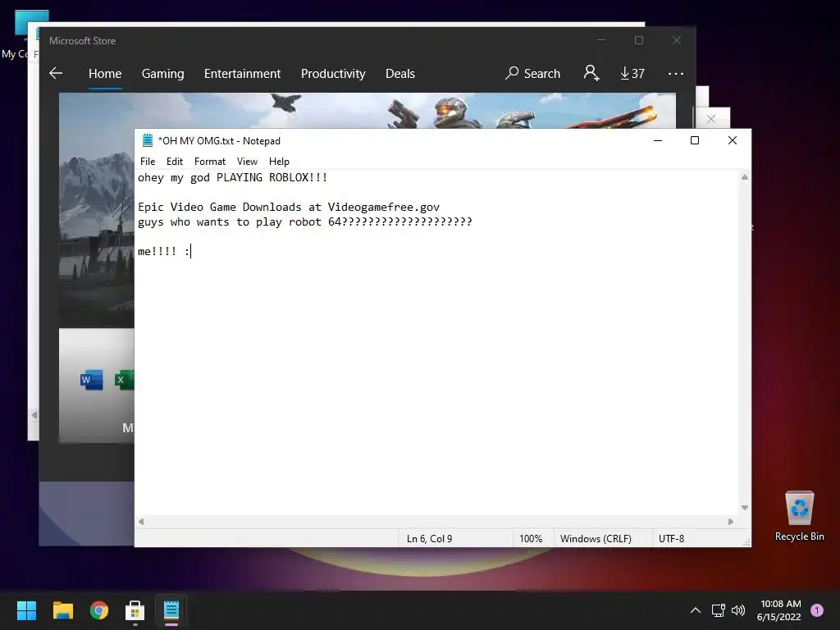Screen dimensions: 840x630
Task: Open the clock showing 10:08 AM
Action: tap(779, 610)
